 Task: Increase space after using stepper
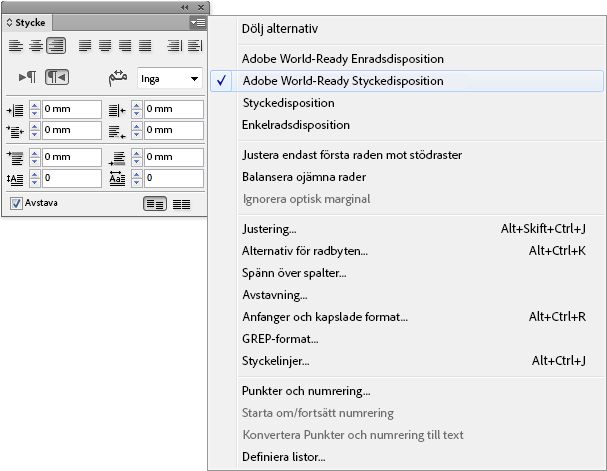click(137, 153)
